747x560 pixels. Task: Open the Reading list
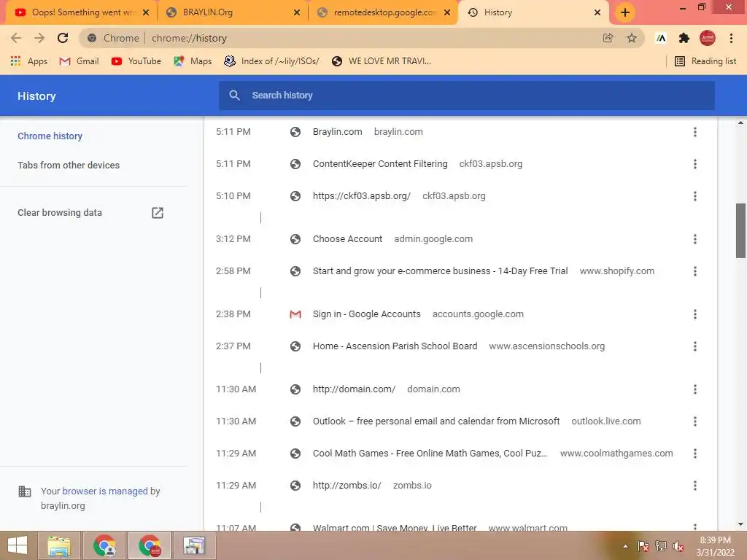point(705,61)
